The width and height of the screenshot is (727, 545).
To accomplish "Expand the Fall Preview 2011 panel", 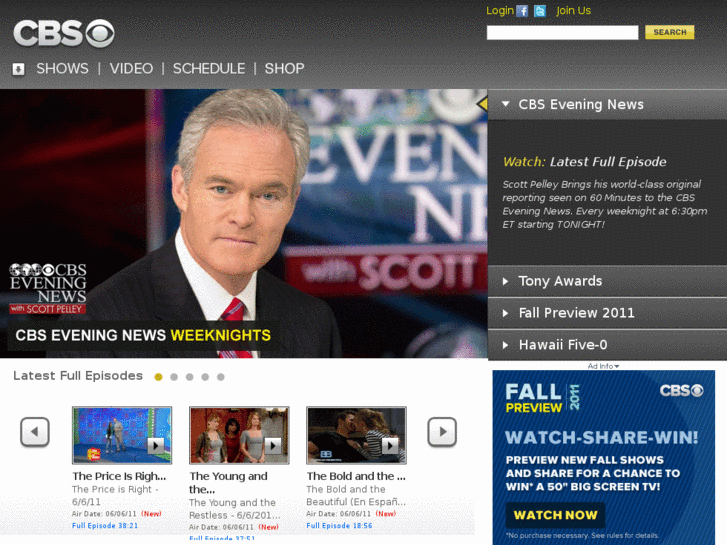I will click(x=607, y=313).
